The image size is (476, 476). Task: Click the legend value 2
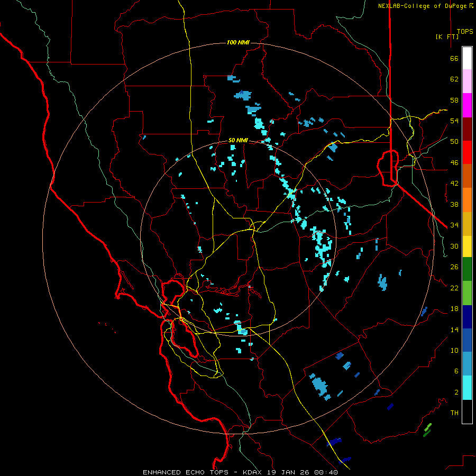coord(456,392)
